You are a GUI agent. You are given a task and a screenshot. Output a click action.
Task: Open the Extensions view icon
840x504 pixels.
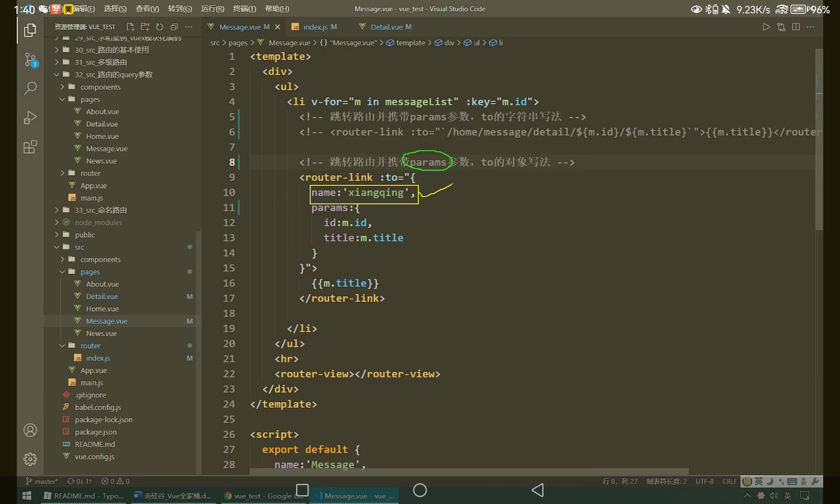tap(30, 147)
